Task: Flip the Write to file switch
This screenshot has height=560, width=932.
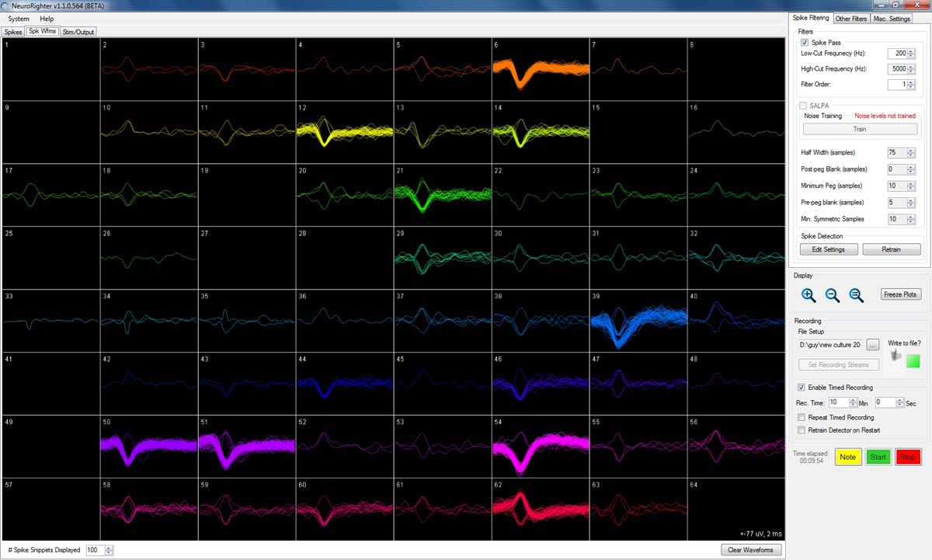Action: (x=895, y=355)
